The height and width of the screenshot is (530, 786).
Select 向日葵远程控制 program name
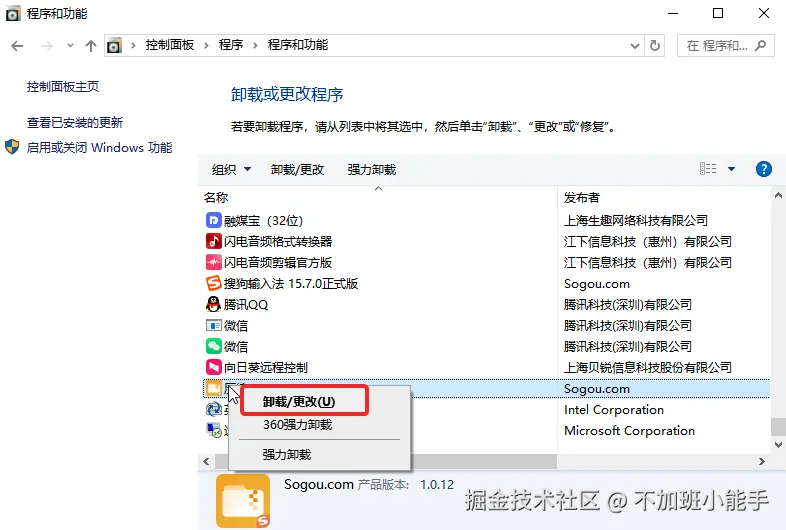click(266, 368)
